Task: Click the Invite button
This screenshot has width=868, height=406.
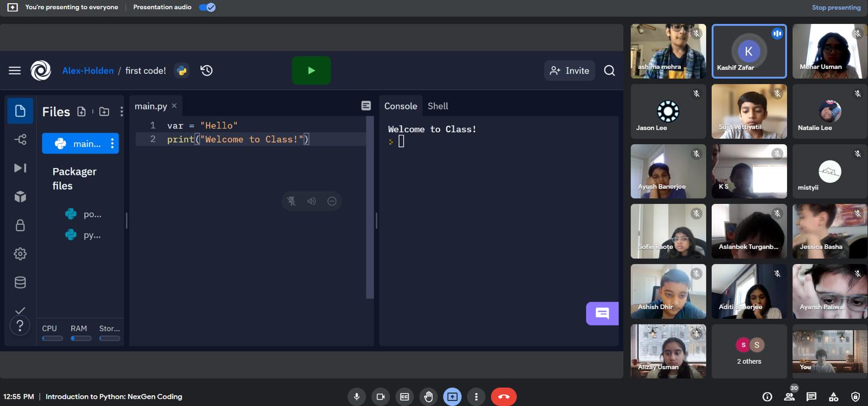Action: pos(570,70)
